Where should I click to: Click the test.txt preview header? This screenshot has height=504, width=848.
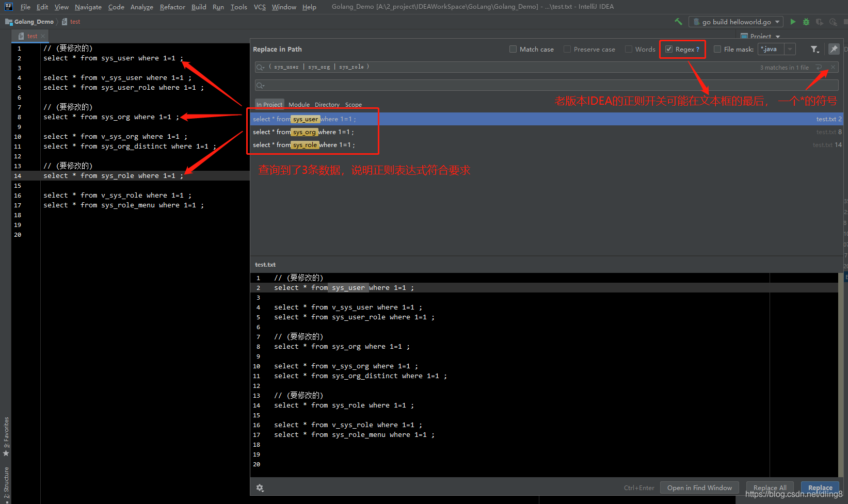point(265,265)
